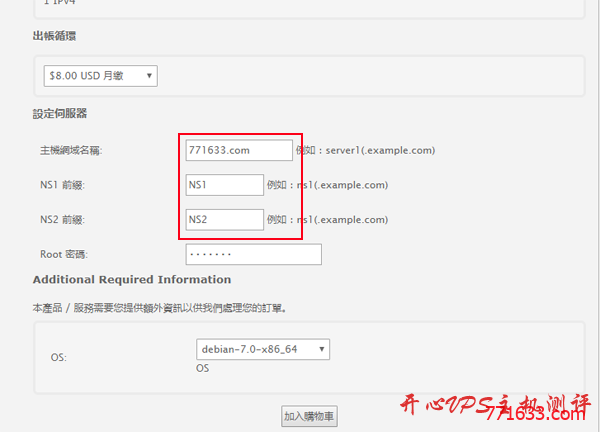
Task: Click the NS1 前綴 label
Action: coord(64,185)
